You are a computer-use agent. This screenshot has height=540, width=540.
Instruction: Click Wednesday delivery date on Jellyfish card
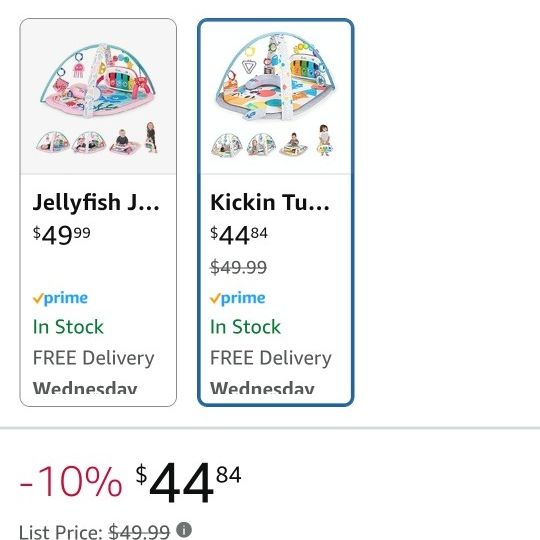pyautogui.click(x=85, y=388)
